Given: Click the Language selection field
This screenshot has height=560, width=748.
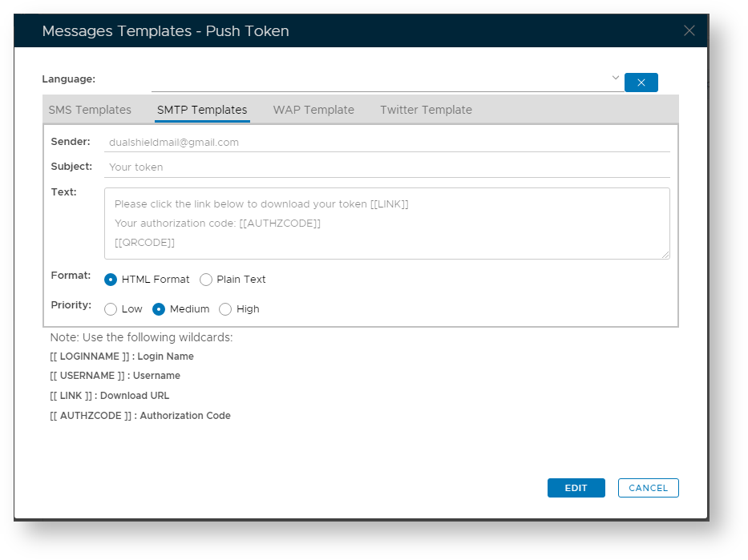Looking at the screenshot, I should [381, 80].
